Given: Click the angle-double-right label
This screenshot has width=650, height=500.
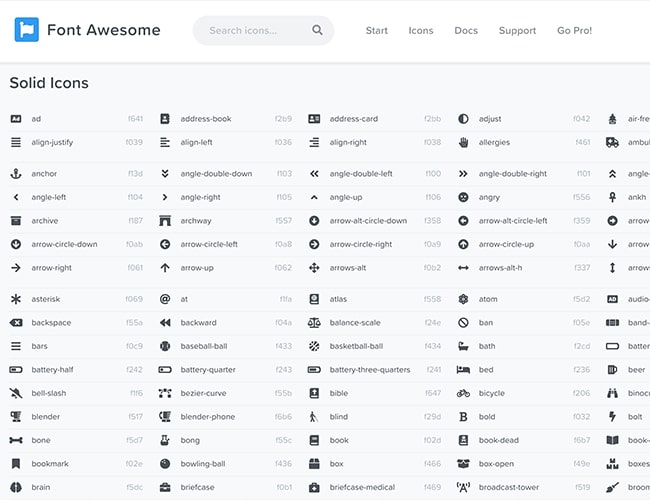Looking at the screenshot, I should pos(513,174).
